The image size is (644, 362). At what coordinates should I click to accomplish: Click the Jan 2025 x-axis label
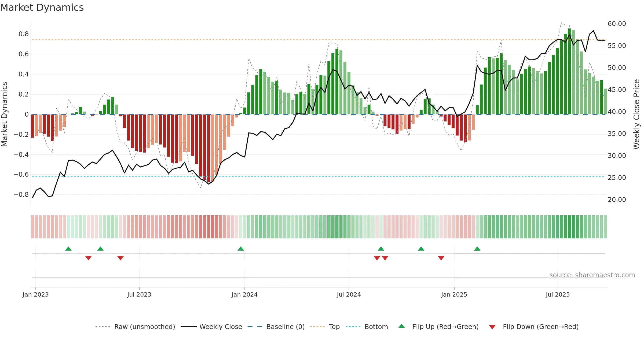pyautogui.click(x=454, y=295)
